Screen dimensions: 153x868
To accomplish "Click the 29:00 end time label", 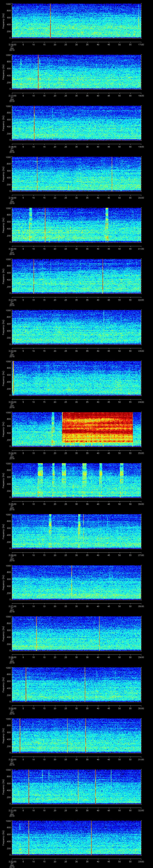I will coord(141,657).
